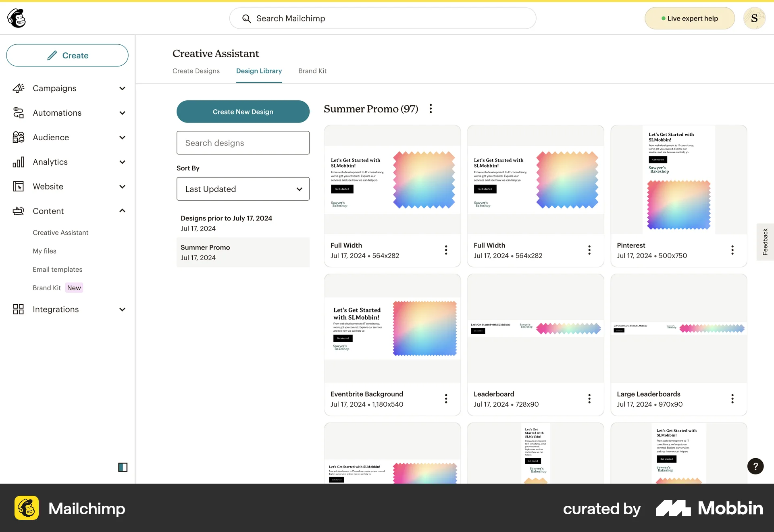Click the Audience people icon
Screen dimensions: 774x532
pos(19,137)
